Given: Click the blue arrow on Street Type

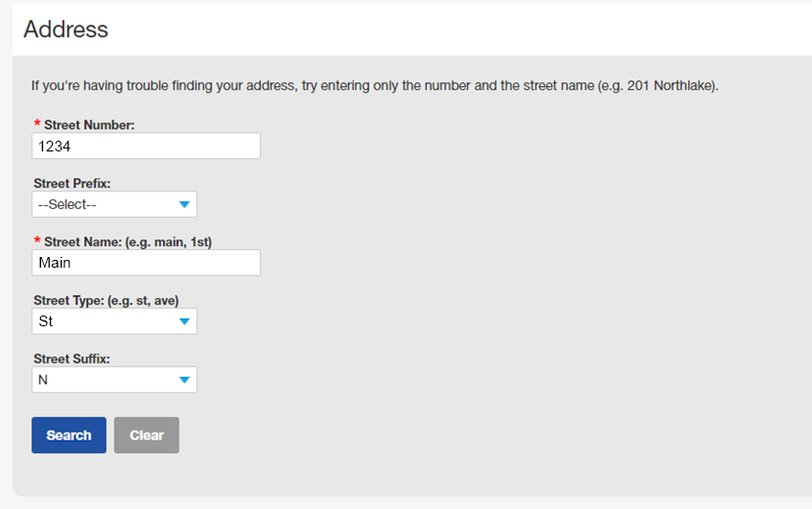Looking at the screenshot, I should coord(184,321).
